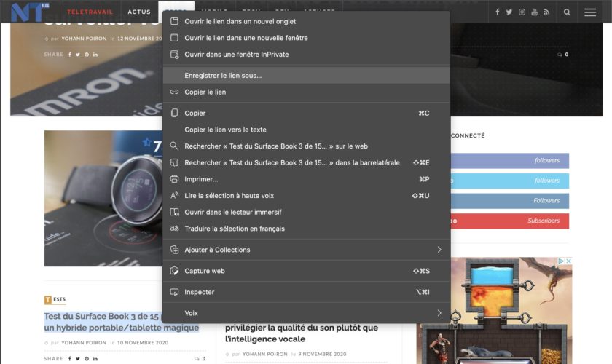Select Copier le lien

[x=205, y=92]
